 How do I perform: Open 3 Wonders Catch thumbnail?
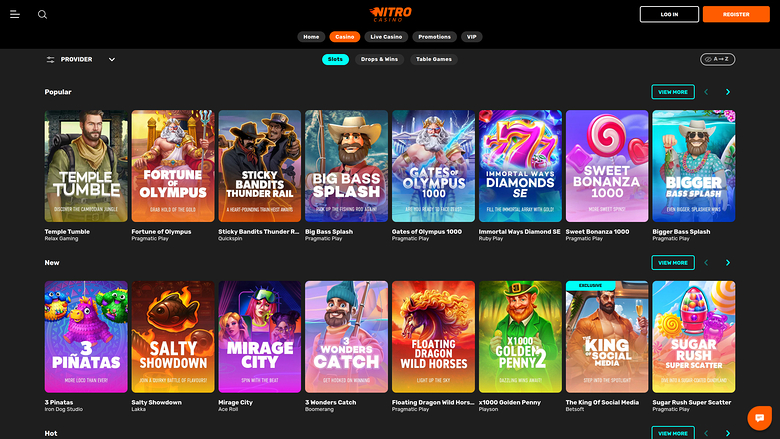(x=347, y=337)
